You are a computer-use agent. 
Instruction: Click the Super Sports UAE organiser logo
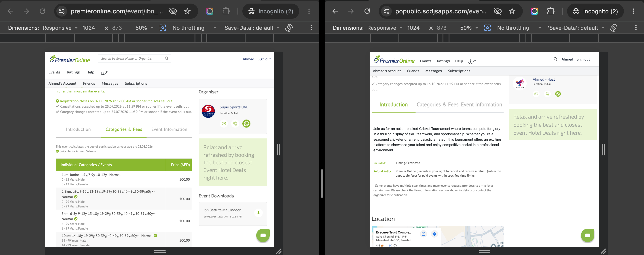point(208,111)
